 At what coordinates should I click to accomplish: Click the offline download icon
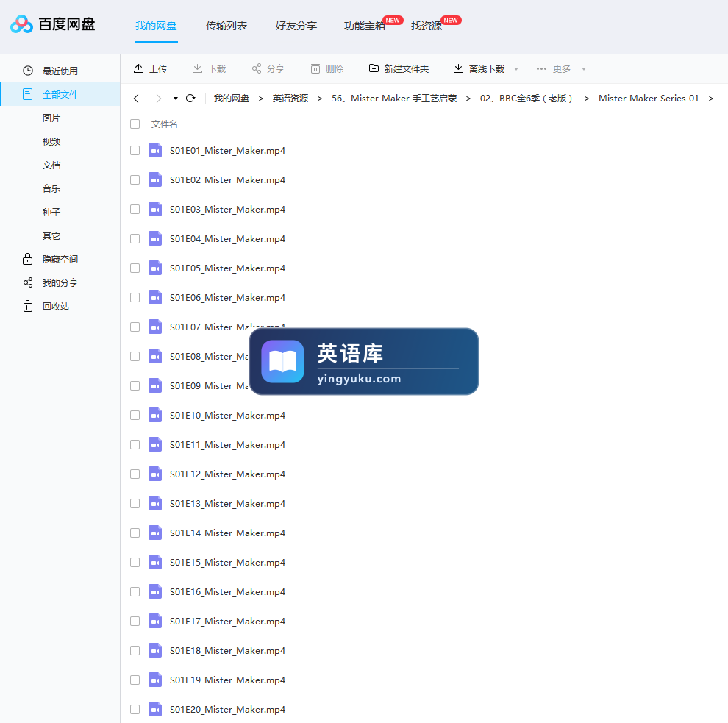[458, 68]
